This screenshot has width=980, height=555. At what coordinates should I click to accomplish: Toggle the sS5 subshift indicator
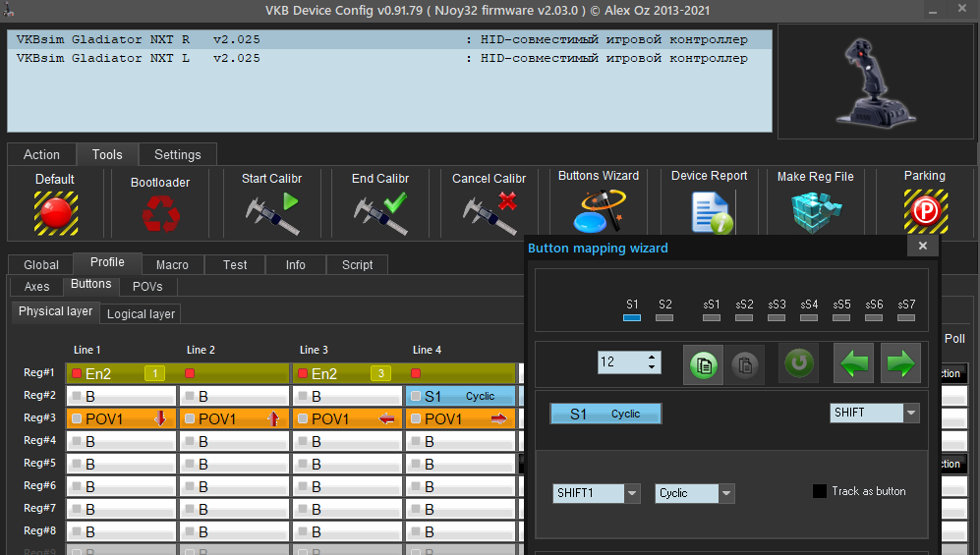click(x=841, y=317)
